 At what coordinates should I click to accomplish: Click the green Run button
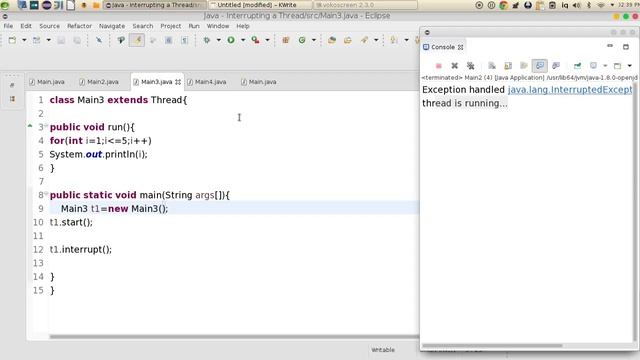(231, 40)
